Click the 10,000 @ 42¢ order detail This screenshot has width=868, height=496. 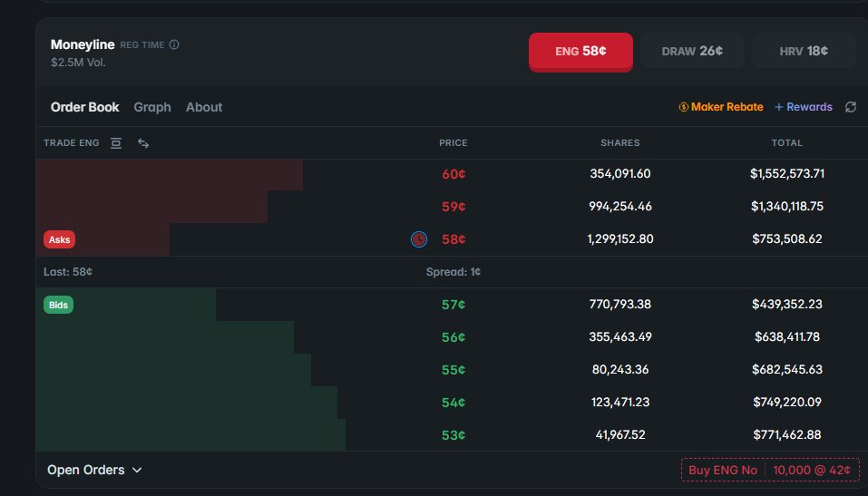[x=812, y=470]
